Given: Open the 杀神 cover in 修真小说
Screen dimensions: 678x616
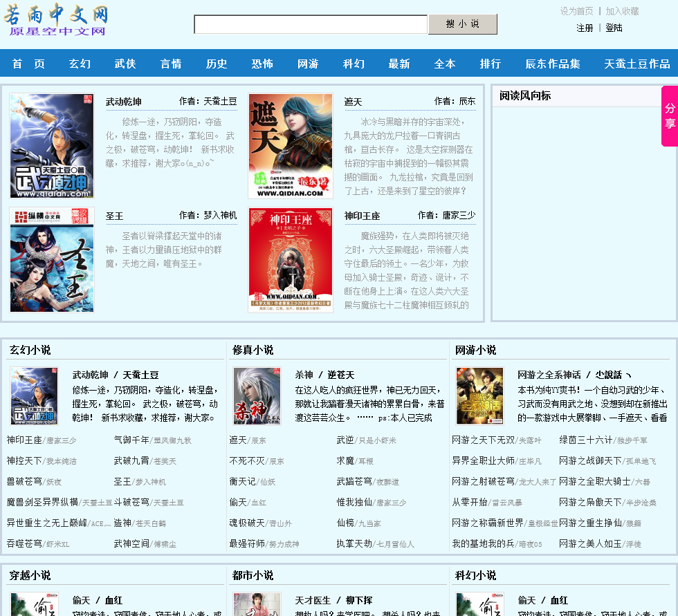Looking at the screenshot, I should [x=257, y=396].
